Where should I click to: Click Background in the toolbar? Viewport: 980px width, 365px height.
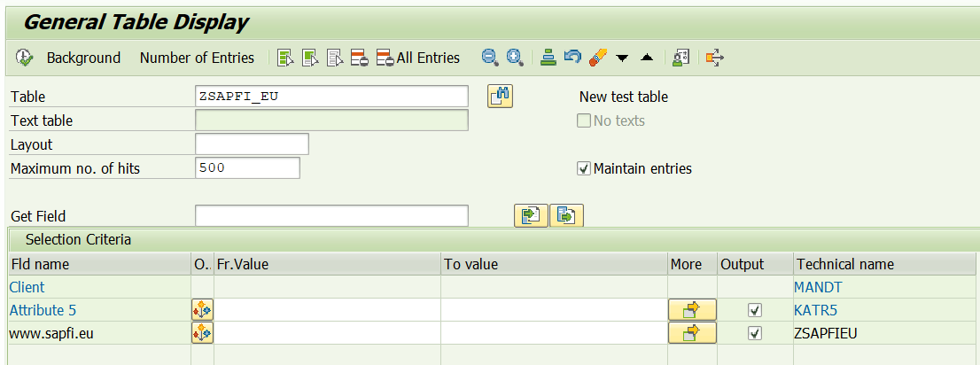coord(83,58)
